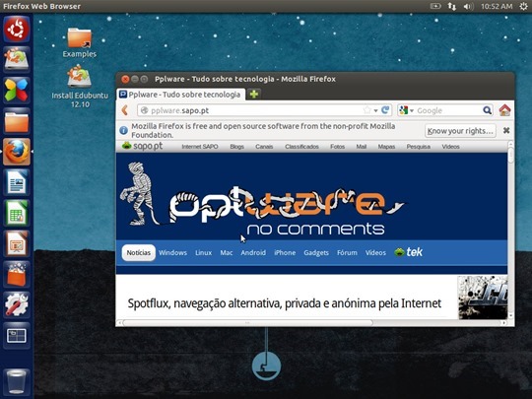Open the Linux section in site menu
Image resolution: width=532 pixels, height=399 pixels.
pyautogui.click(x=204, y=253)
